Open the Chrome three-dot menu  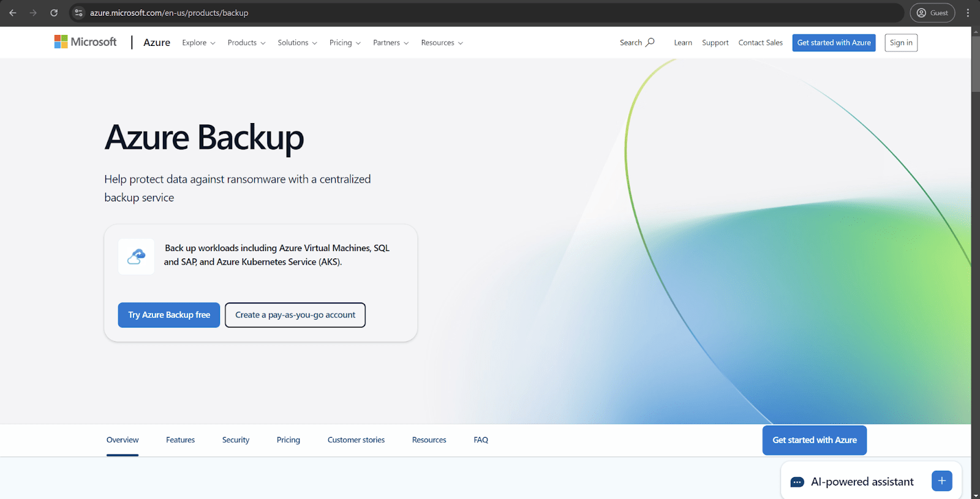tap(968, 13)
